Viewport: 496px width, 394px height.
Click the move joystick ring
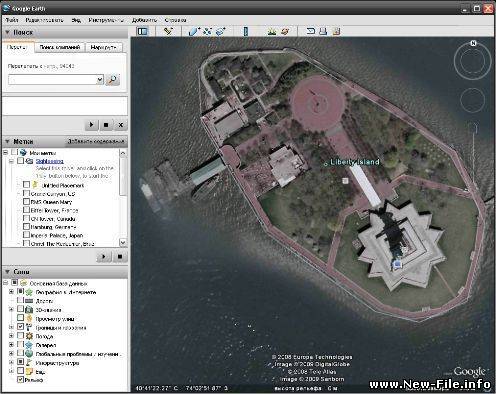coord(472,100)
